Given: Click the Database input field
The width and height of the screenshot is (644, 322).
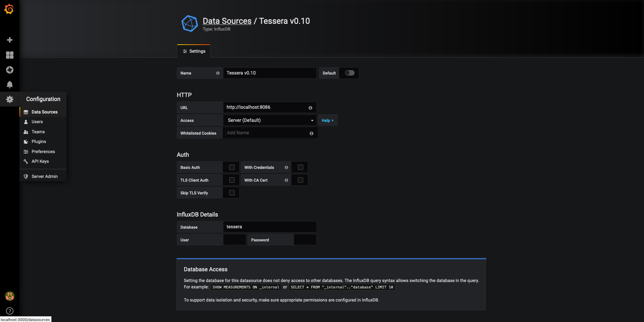Looking at the screenshot, I should pyautogui.click(x=270, y=227).
